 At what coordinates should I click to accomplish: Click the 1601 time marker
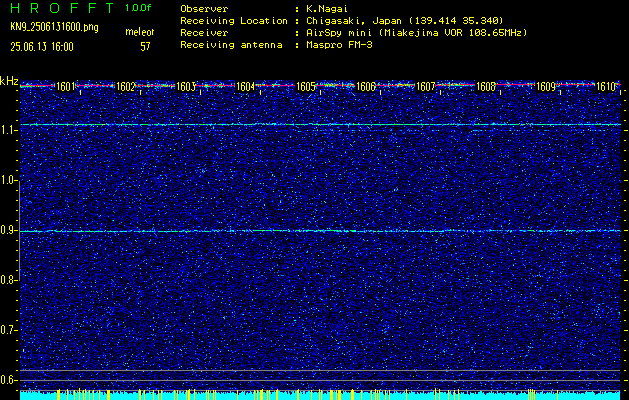coord(65,87)
